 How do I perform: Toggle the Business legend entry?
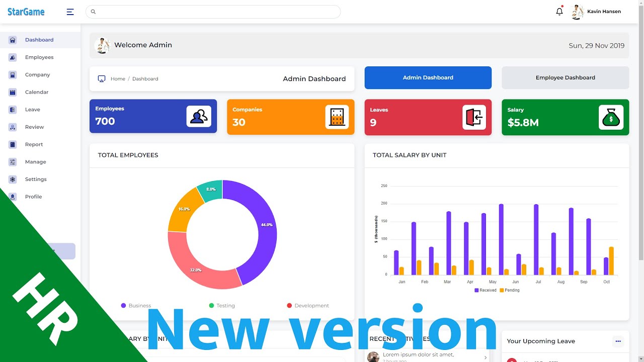pyautogui.click(x=136, y=306)
